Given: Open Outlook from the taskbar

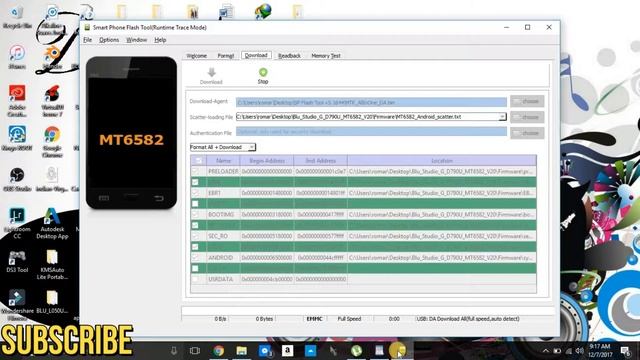Looking at the screenshot, I should tap(265, 351).
